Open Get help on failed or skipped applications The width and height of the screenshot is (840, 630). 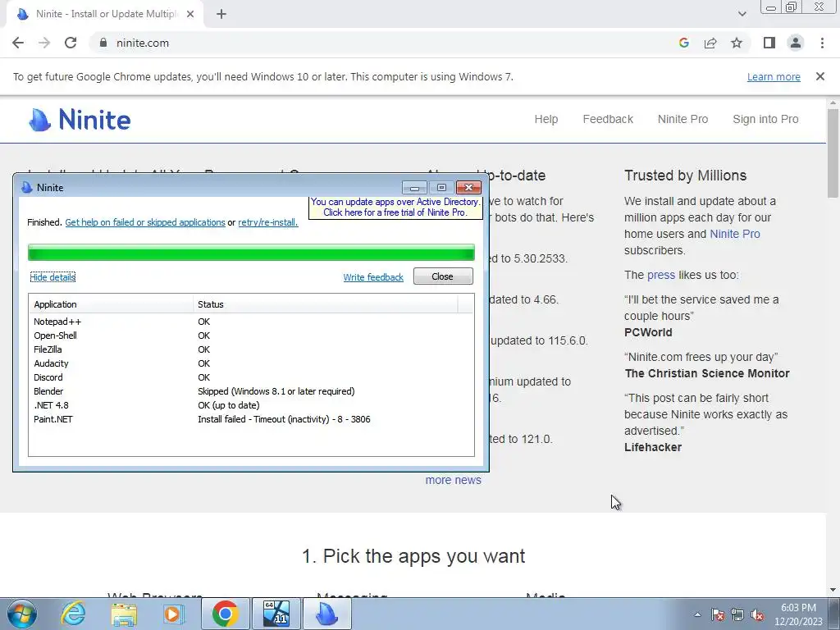(145, 222)
